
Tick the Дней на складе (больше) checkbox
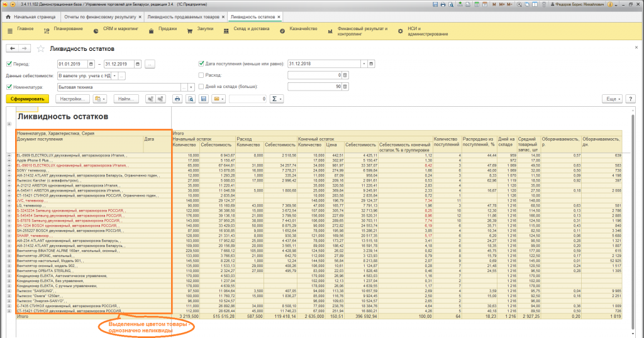point(201,87)
